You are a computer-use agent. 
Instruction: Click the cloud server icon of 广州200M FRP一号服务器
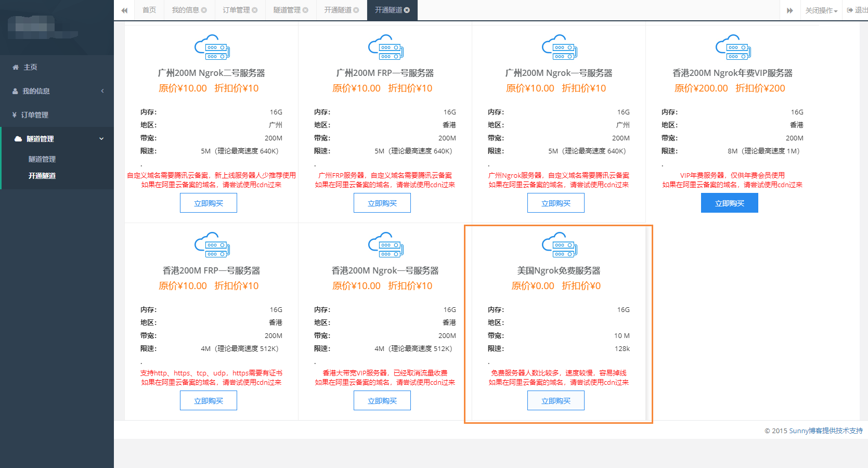(x=385, y=47)
